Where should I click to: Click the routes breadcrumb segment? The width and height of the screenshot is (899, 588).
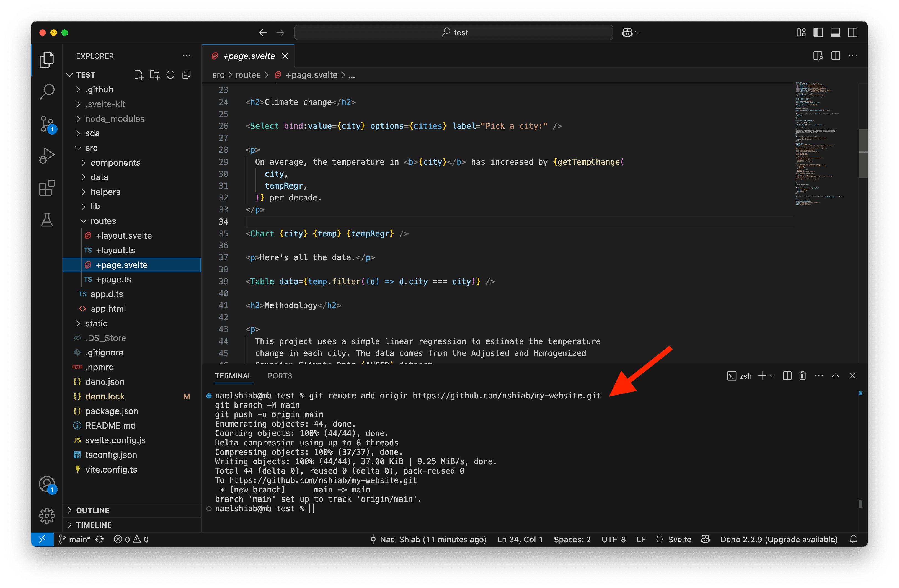click(248, 75)
